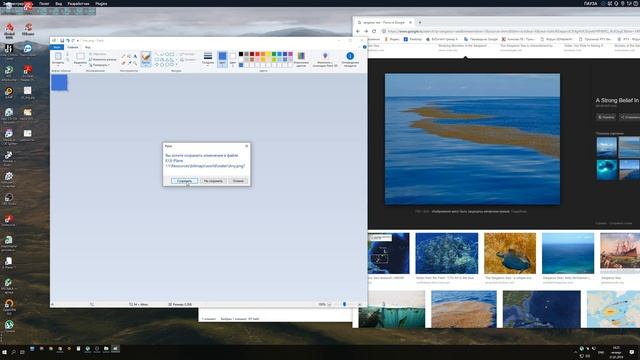Screen dimensions: 640x360
Task: Click the Save icon in Paint's quick access toolbar
Action: pyautogui.click(x=62, y=40)
